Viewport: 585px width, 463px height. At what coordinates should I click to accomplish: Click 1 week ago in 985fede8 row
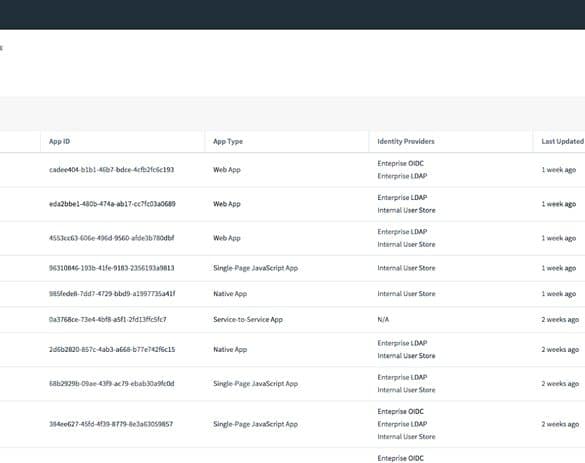559,294
